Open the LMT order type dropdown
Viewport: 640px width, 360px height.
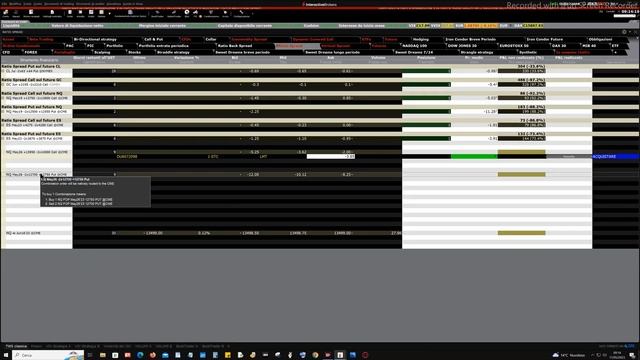tap(263, 157)
